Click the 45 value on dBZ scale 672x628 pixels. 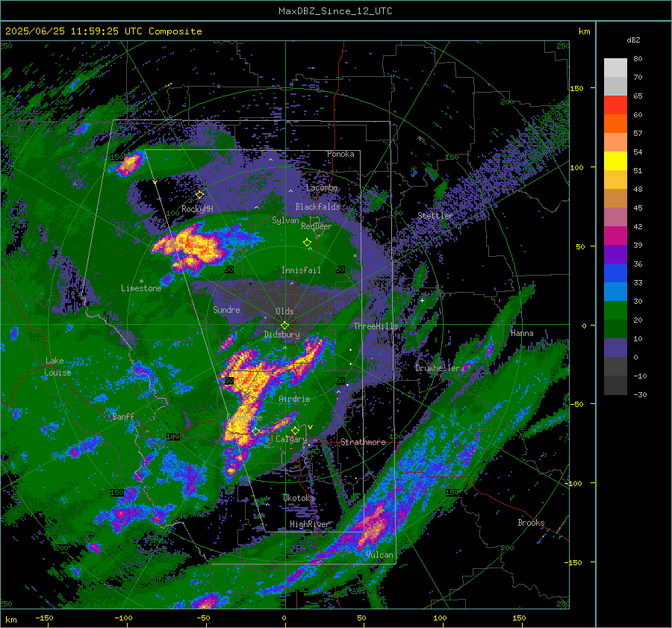point(638,208)
